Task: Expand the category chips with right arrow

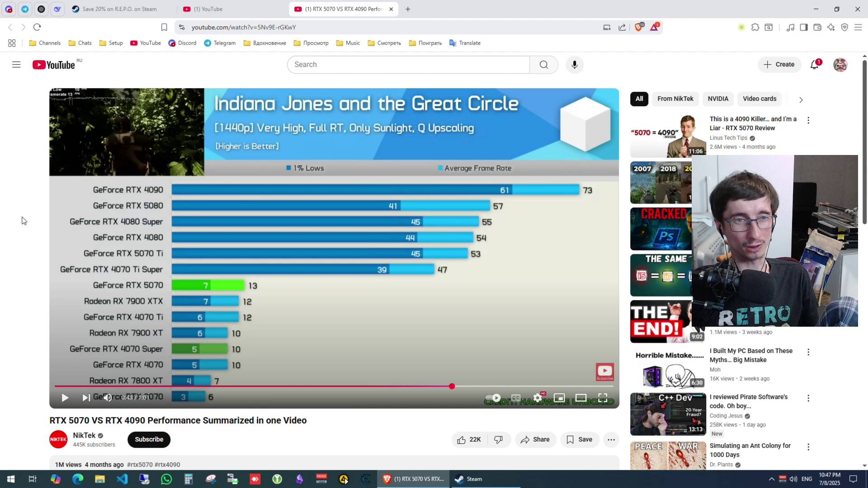Action: [x=801, y=100]
